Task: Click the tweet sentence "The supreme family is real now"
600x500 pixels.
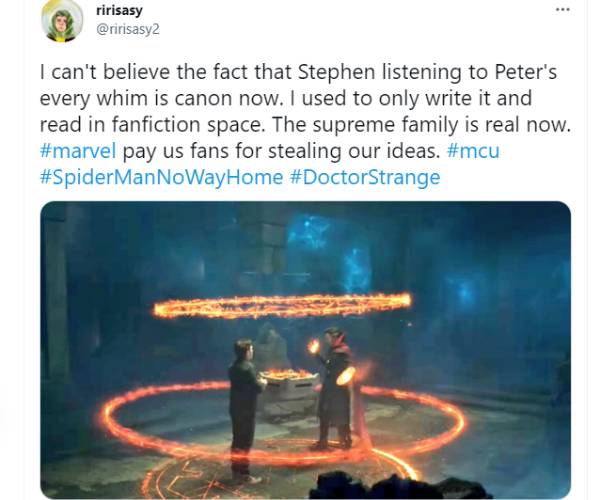Action: [421, 125]
